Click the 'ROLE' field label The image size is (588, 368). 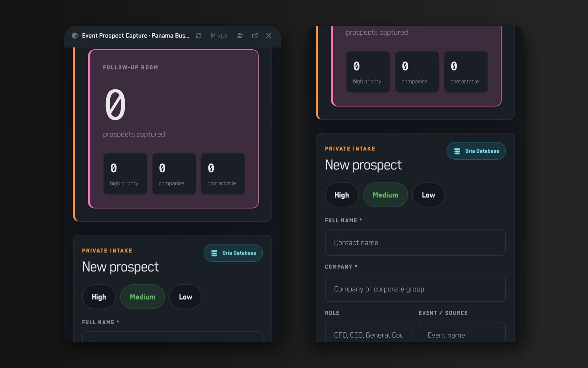click(332, 313)
